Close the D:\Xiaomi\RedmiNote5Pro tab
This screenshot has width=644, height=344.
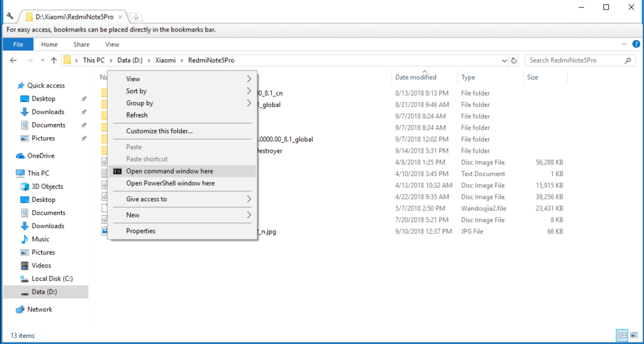click(x=120, y=17)
